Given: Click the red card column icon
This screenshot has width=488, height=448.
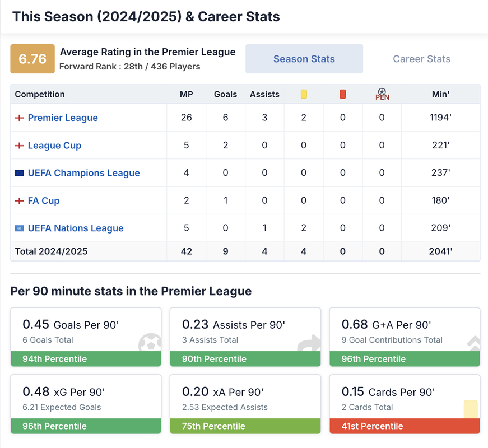Looking at the screenshot, I should point(343,94).
